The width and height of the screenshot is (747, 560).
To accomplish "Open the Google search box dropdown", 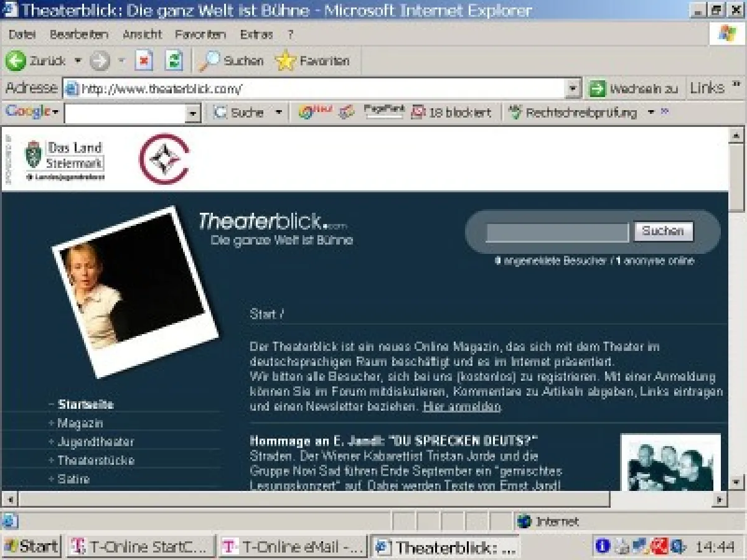I will pos(193,113).
